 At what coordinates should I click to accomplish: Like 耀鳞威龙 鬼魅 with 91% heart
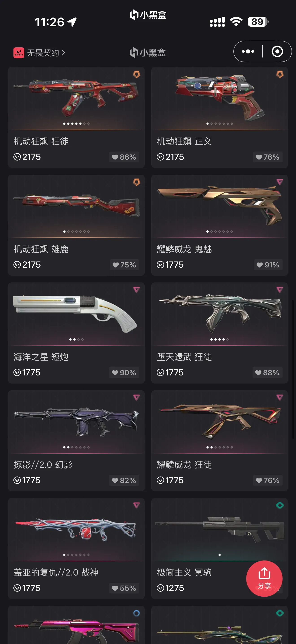pyautogui.click(x=268, y=265)
